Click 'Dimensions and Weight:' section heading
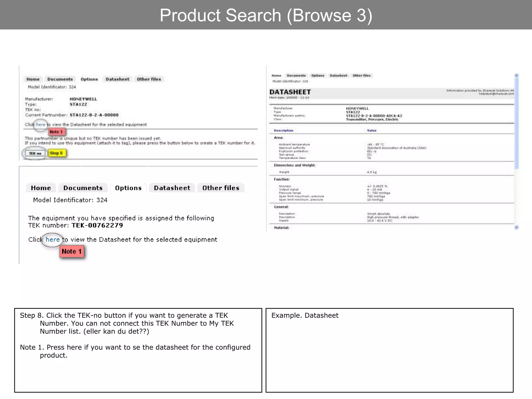Viewport: 532px width, 399px height. 295,165
